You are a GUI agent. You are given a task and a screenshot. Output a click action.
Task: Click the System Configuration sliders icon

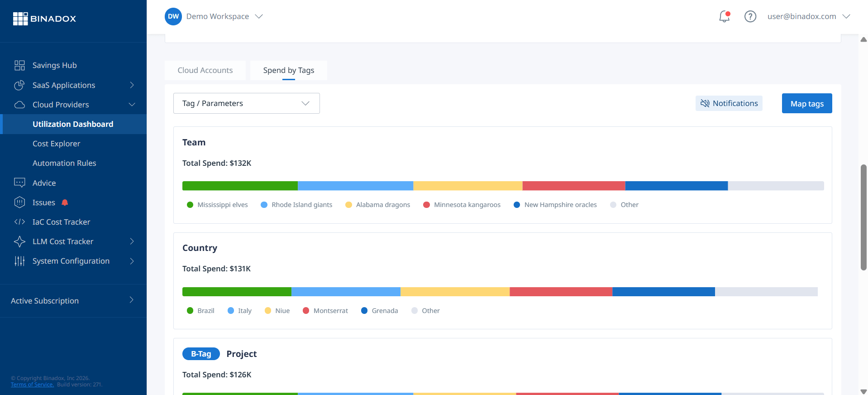(19, 261)
